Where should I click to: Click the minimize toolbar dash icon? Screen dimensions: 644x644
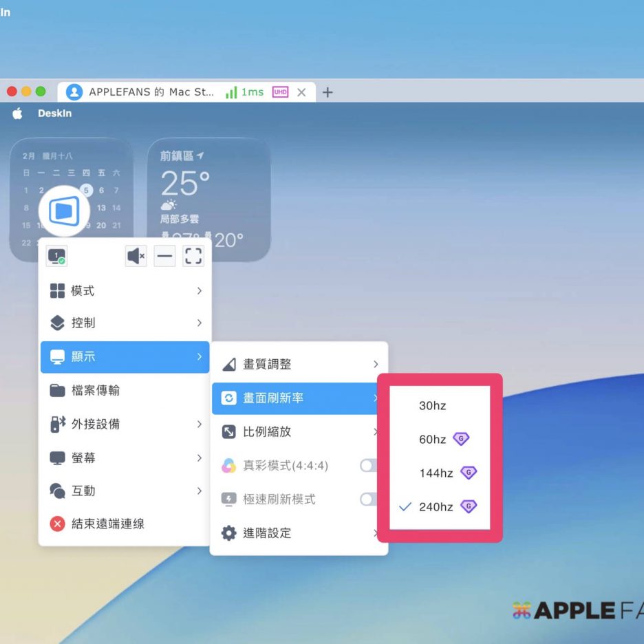pos(164,256)
